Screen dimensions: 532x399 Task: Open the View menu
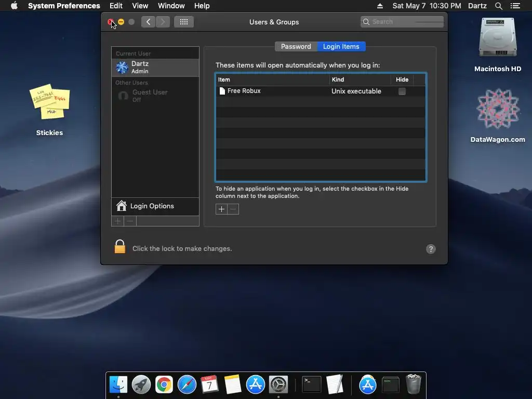pos(140,6)
